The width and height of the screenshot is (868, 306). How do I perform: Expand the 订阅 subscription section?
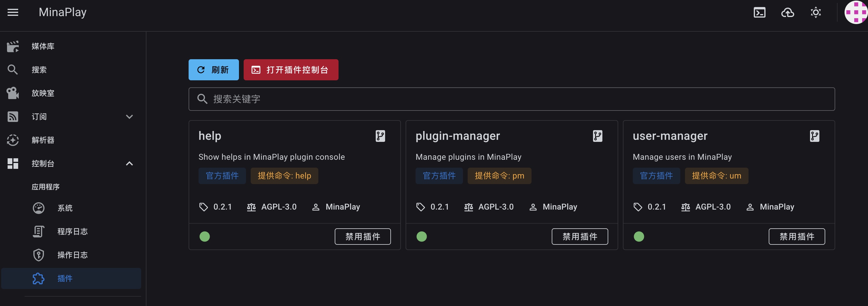tap(129, 116)
